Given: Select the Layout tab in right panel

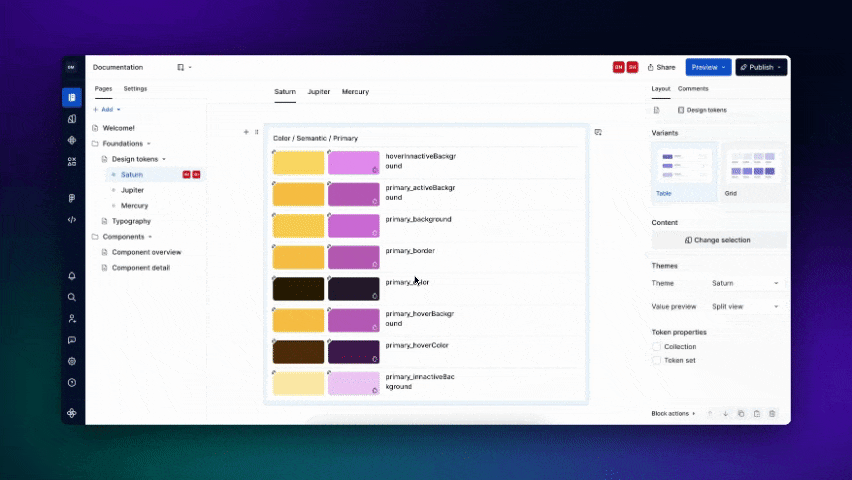Looking at the screenshot, I should coord(661,89).
